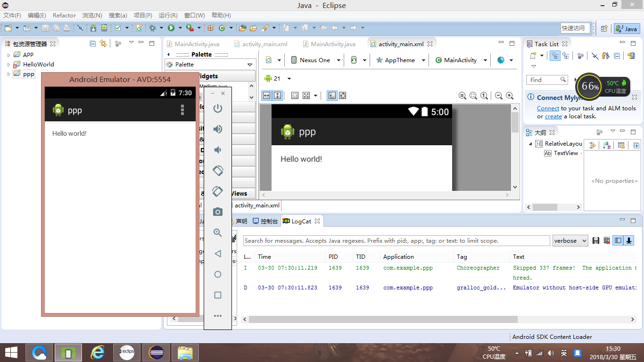Click the Link with Editor icon in Package Explorer
Image resolution: width=644 pixels, height=362 pixels.
tap(103, 43)
